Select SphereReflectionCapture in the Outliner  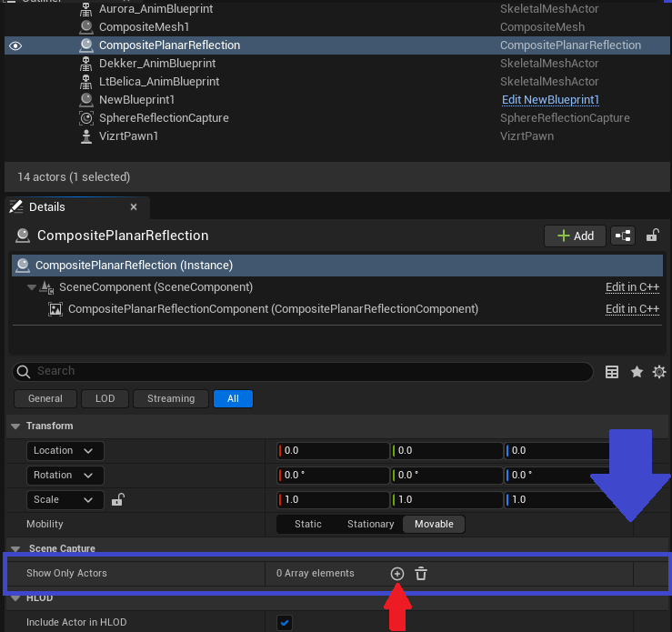click(x=164, y=118)
